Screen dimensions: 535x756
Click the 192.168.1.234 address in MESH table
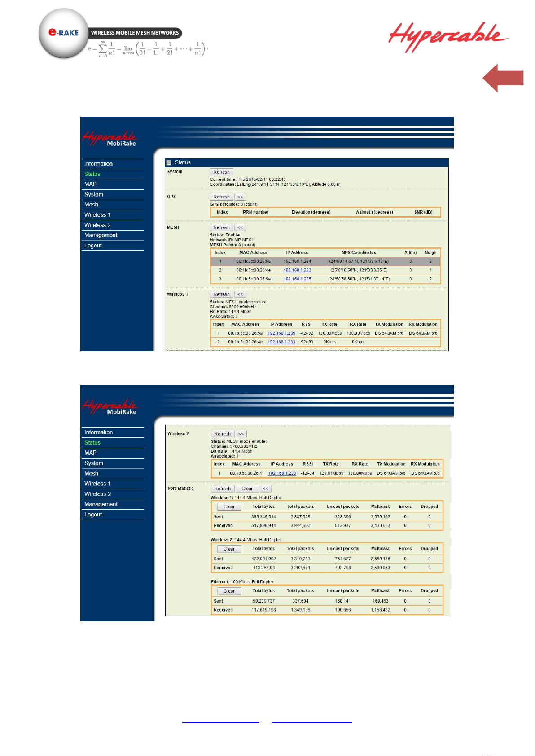(x=297, y=262)
